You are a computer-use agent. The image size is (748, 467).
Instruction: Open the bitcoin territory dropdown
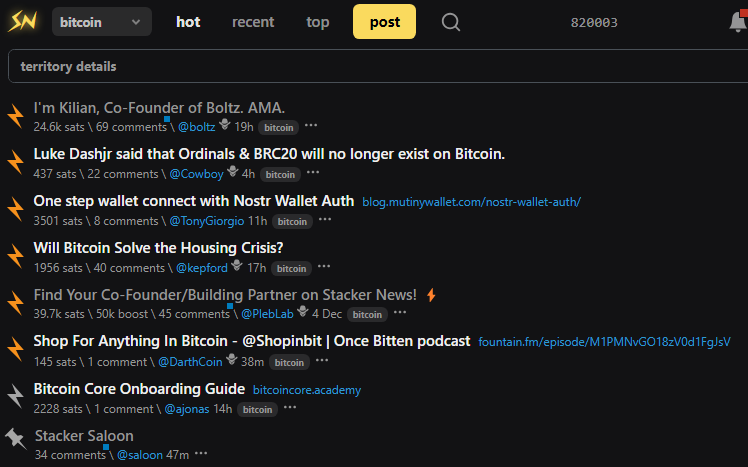(x=101, y=21)
